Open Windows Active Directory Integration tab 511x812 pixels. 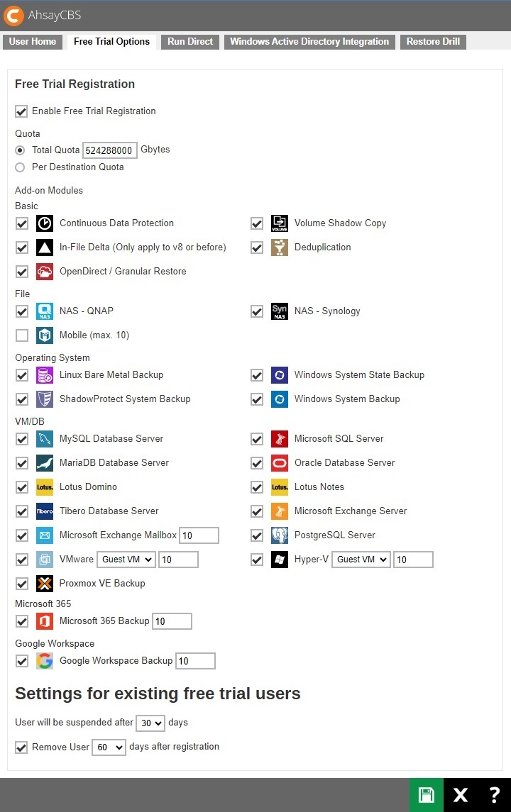(x=309, y=41)
